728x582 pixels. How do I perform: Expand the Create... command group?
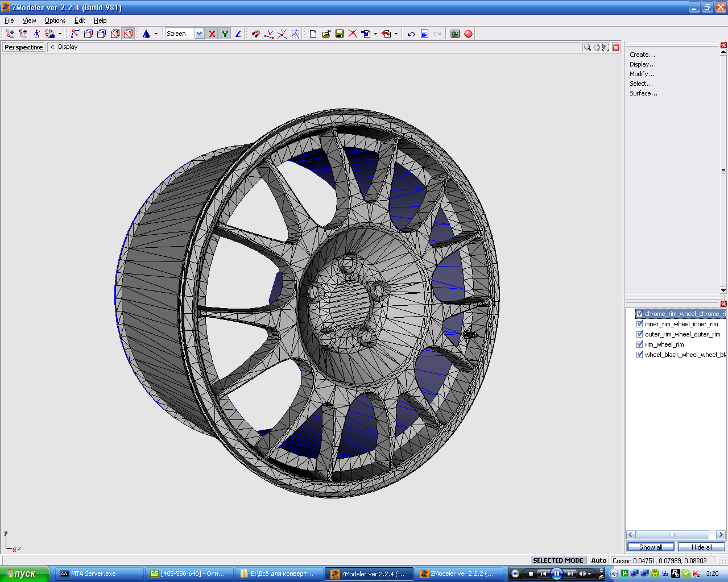click(x=642, y=55)
